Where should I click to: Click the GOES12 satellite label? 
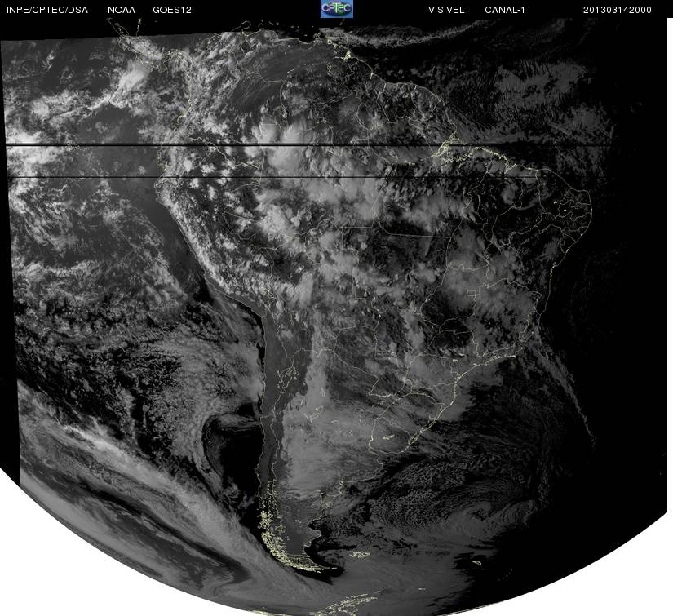172,10
